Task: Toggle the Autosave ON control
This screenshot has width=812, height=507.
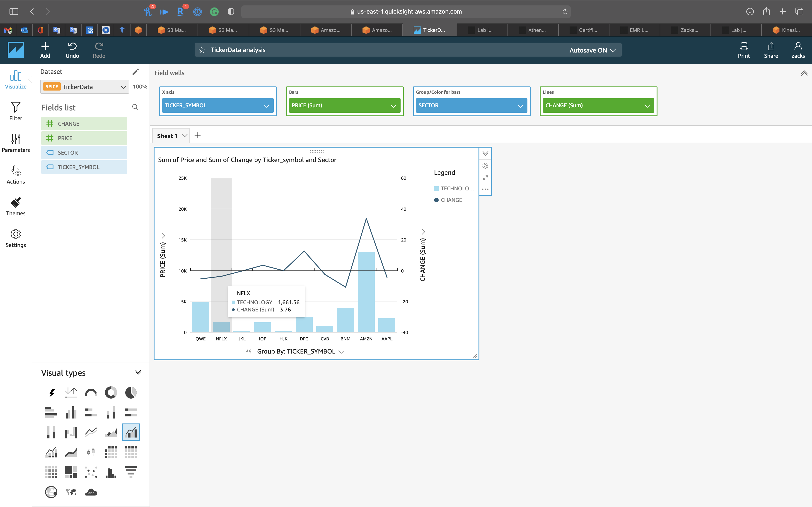Action: (592, 50)
